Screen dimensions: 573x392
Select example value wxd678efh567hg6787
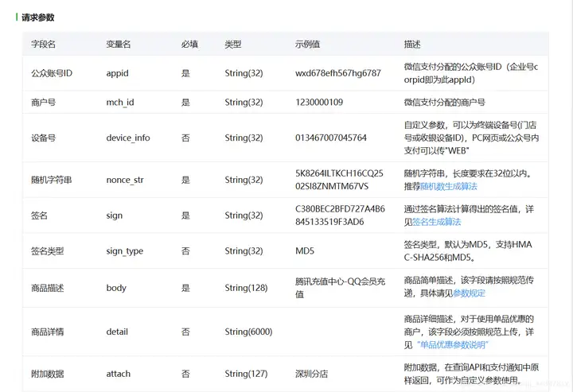point(338,73)
